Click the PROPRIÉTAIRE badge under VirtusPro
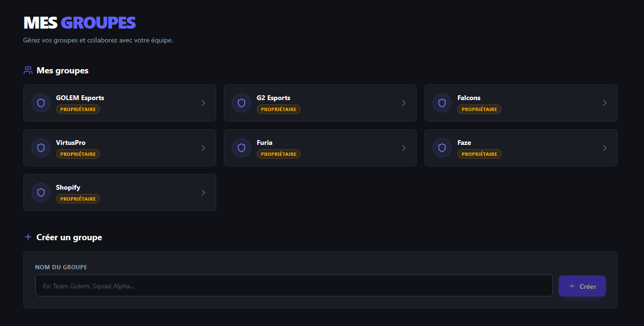Image resolution: width=644 pixels, height=326 pixels. (x=78, y=153)
